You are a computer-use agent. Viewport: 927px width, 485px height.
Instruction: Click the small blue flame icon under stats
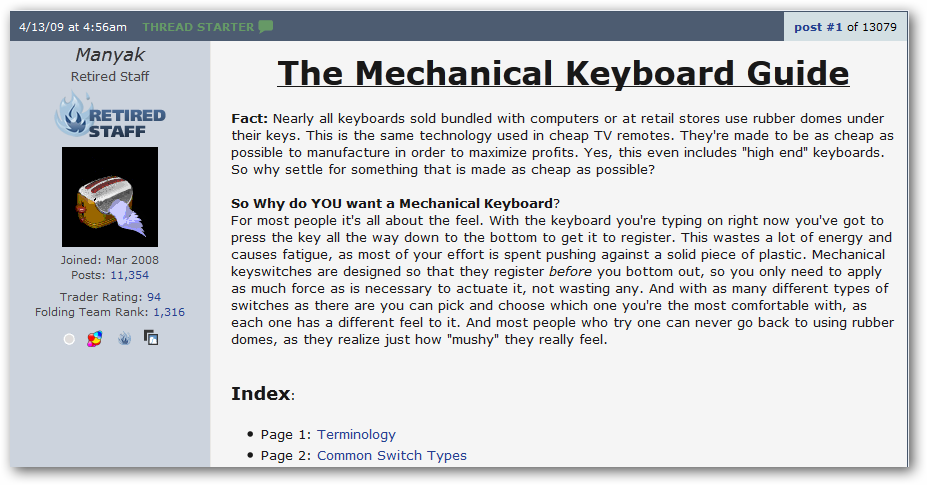[x=124, y=338]
